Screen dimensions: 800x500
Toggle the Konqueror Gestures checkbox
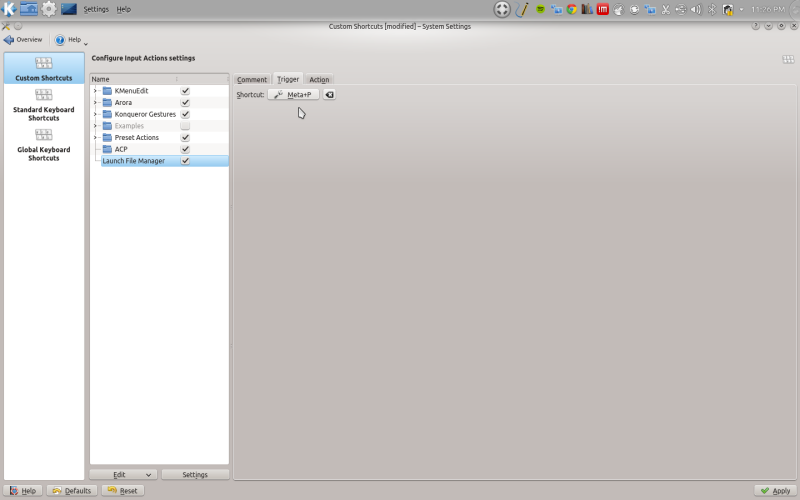(185, 114)
